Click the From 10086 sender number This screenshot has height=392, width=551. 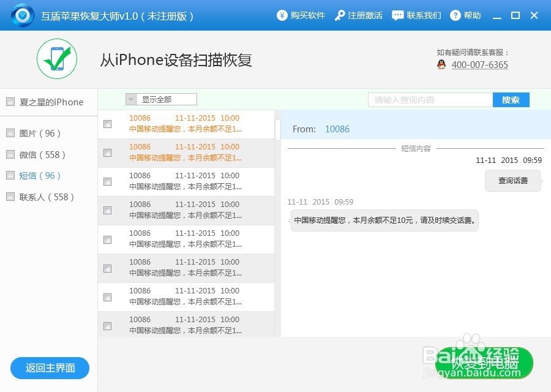[337, 129]
